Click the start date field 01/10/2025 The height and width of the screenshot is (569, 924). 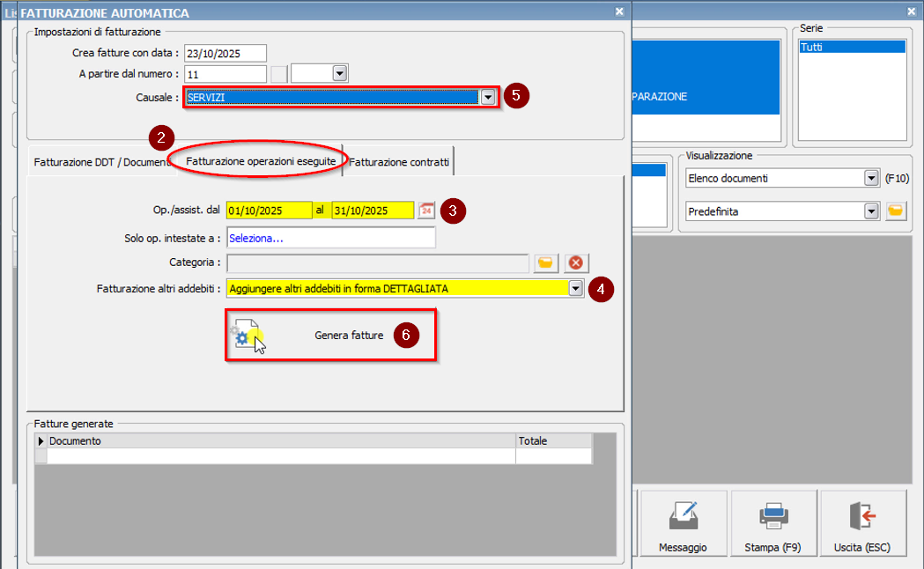269,211
